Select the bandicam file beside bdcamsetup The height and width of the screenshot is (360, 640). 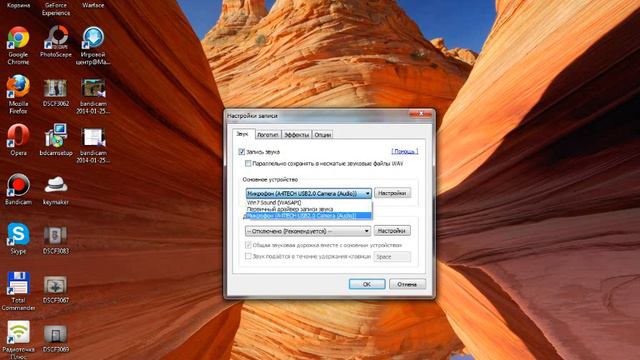click(x=93, y=145)
